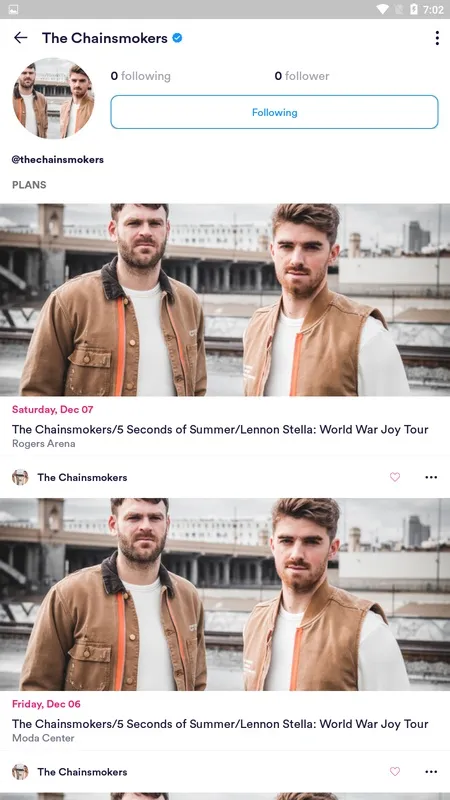This screenshot has width=450, height=800.
Task: Tap the small avatar under Friday plan
Action: coord(20,771)
